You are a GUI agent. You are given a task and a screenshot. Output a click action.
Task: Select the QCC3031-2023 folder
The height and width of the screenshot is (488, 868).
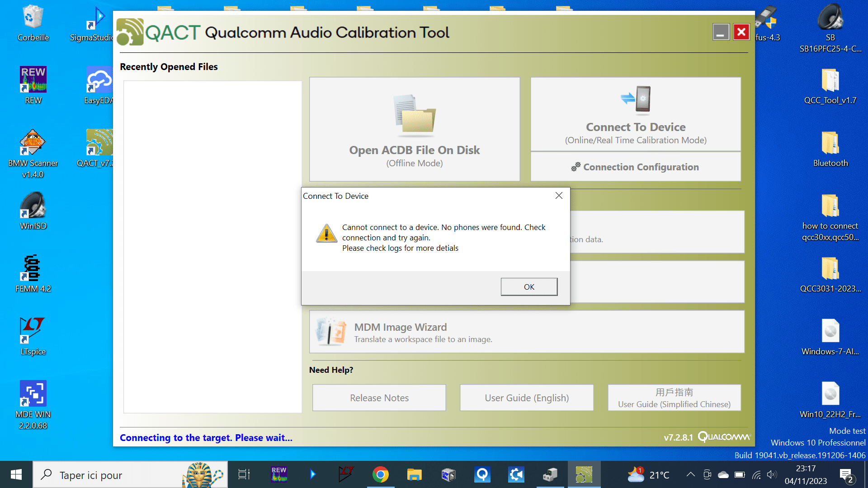pyautogui.click(x=830, y=274)
